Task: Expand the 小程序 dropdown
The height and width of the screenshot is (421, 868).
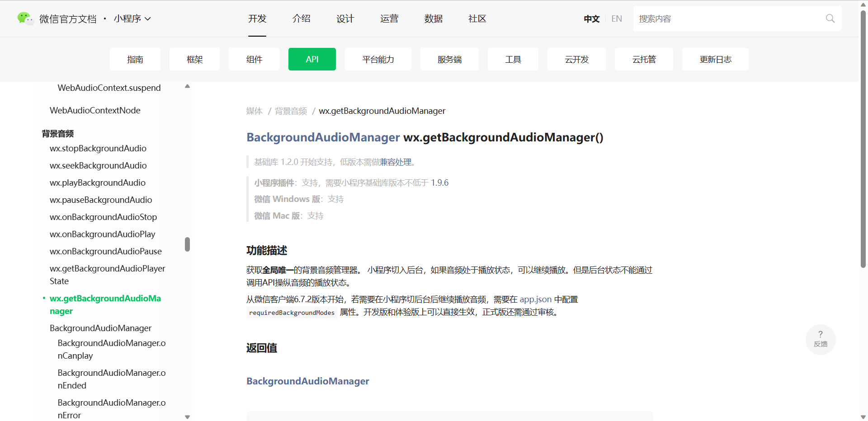Action: coord(132,19)
